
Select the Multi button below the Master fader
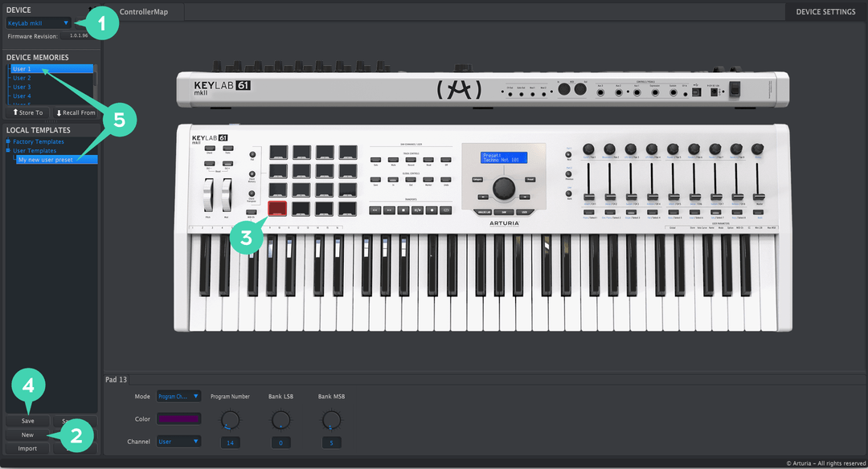(x=759, y=212)
